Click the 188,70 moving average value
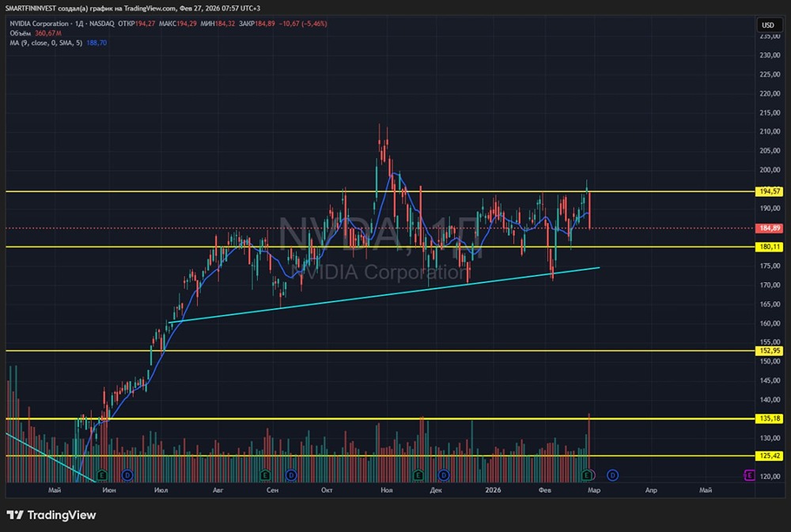The height and width of the screenshot is (532, 791). [97, 43]
